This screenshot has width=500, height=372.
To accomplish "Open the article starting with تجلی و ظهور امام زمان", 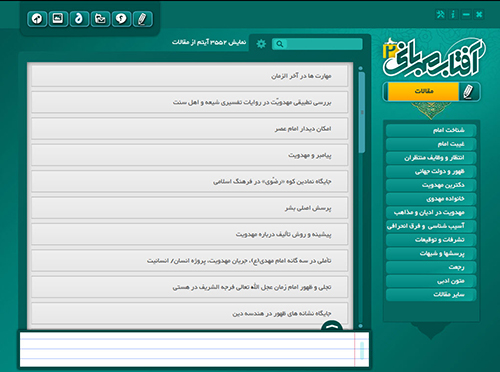I will pos(189,287).
